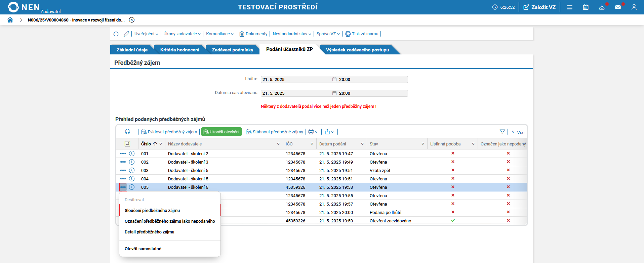Switch to the Kritéria hodnocení tab
This screenshot has height=263, width=644.
click(x=179, y=50)
